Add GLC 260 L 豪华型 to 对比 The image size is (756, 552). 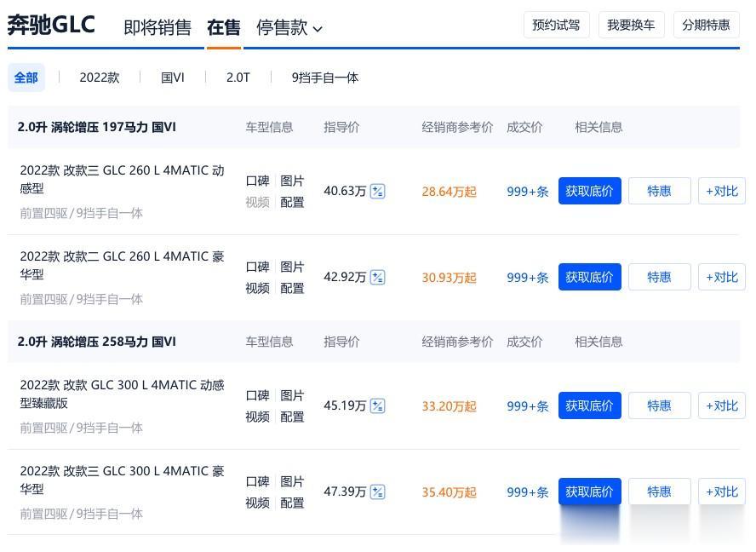722,277
